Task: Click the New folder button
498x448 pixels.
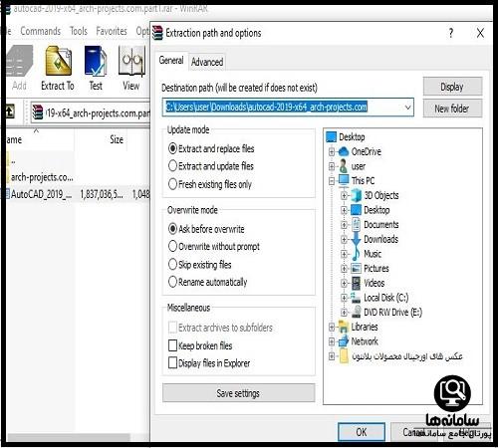Action: pos(452,109)
